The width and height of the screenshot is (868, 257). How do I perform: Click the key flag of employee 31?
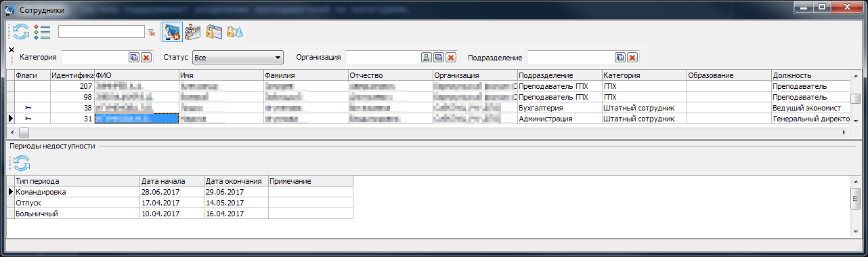coord(28,119)
